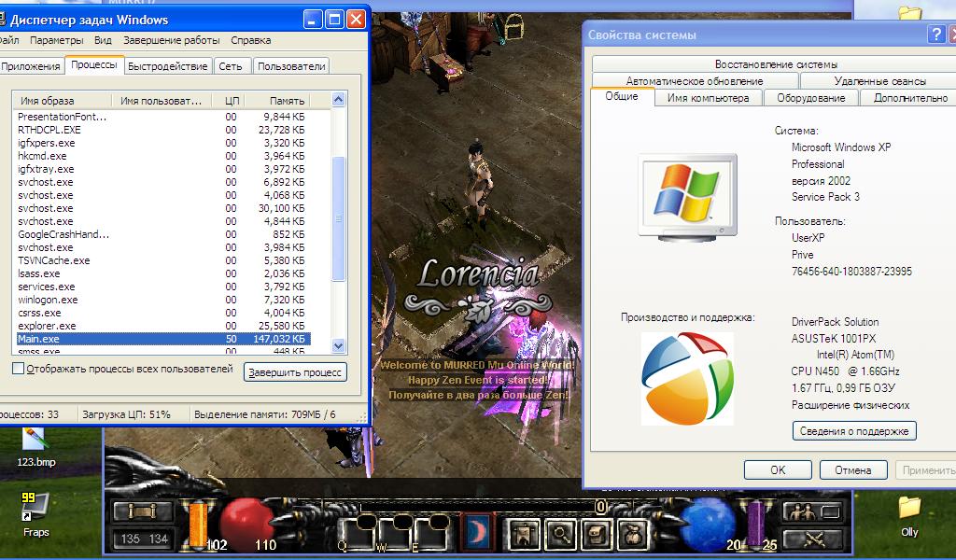Image resolution: width=956 pixels, height=560 pixels.
Task: Click the Сведения о поддержке button
Action: pyautogui.click(x=854, y=431)
